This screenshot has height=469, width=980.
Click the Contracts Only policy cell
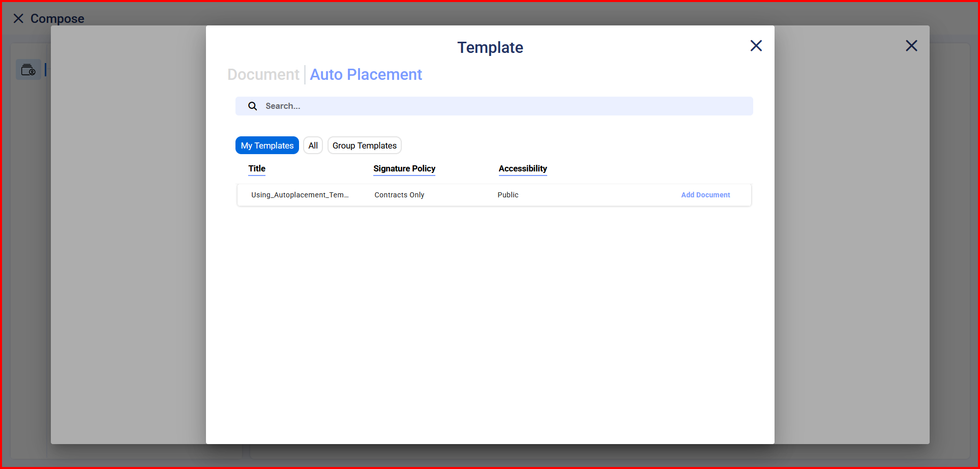point(399,195)
